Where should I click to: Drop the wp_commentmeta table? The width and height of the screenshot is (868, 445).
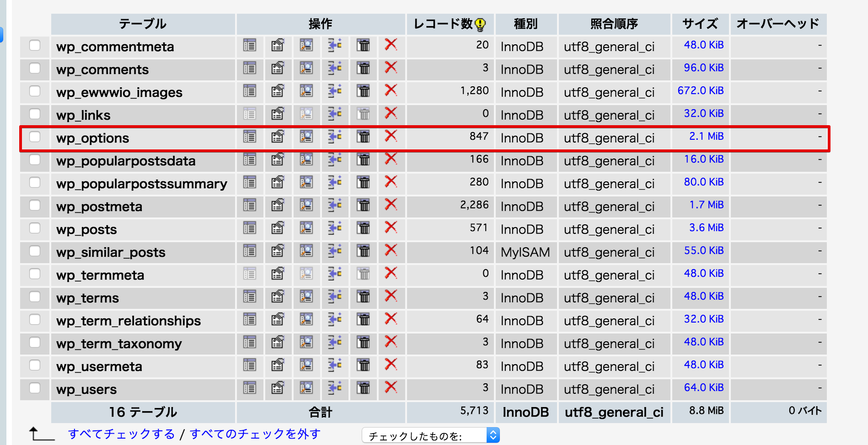point(391,45)
